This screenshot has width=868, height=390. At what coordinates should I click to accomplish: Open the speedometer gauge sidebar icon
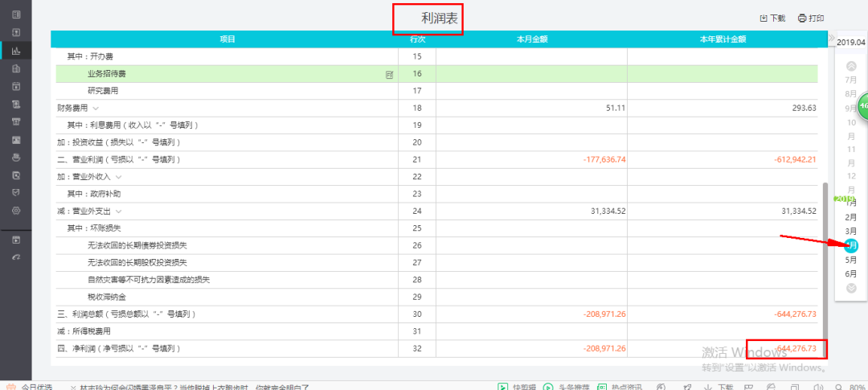click(x=16, y=258)
